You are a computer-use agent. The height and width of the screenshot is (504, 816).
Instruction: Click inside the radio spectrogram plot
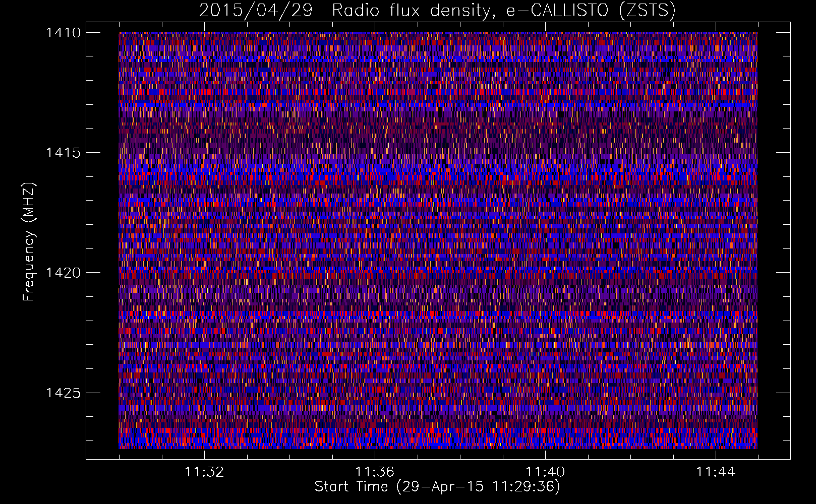[x=438, y=240]
